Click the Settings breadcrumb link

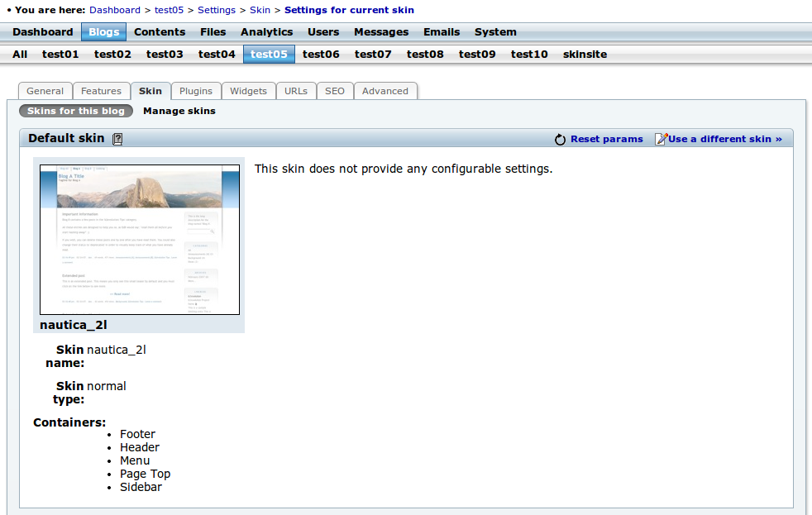tap(217, 10)
